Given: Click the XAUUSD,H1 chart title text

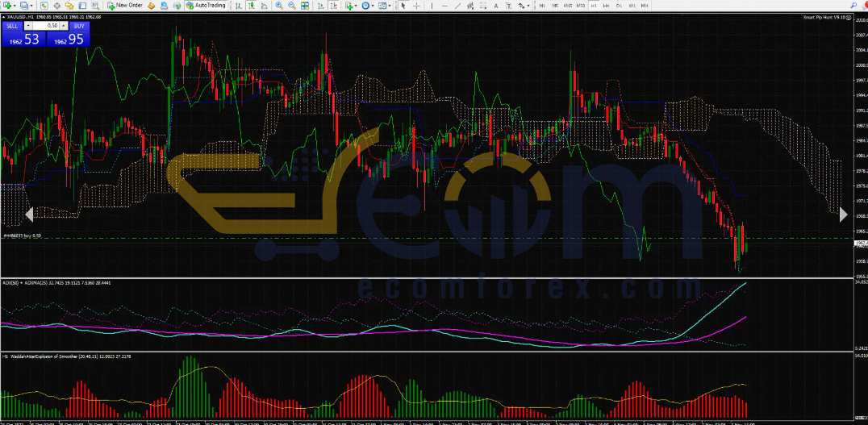Looking at the screenshot, I should tap(21, 17).
